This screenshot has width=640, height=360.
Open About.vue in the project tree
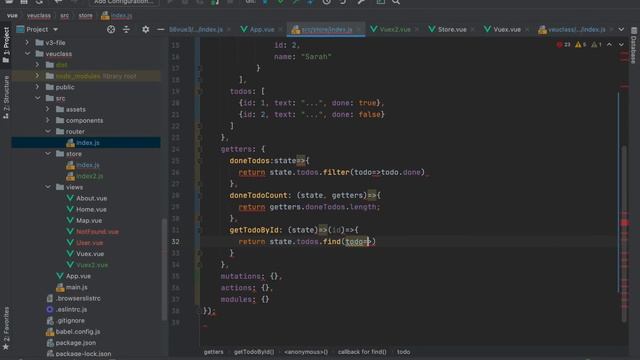point(91,198)
